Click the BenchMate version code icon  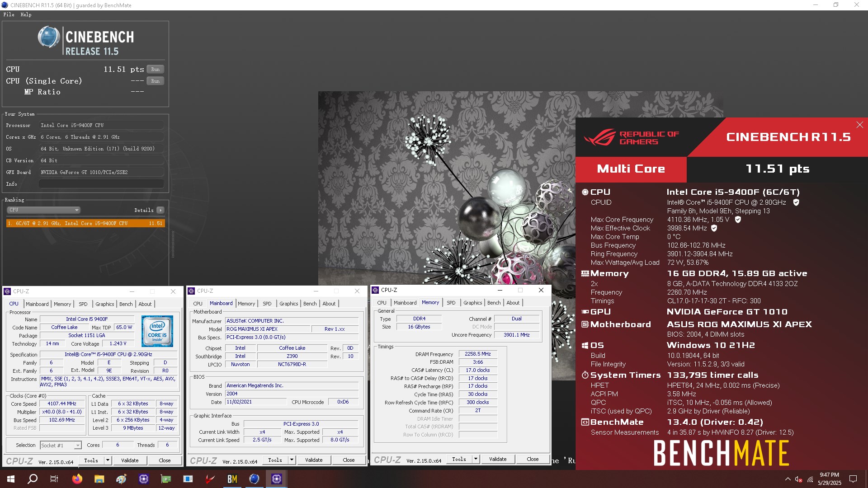pyautogui.click(x=585, y=422)
